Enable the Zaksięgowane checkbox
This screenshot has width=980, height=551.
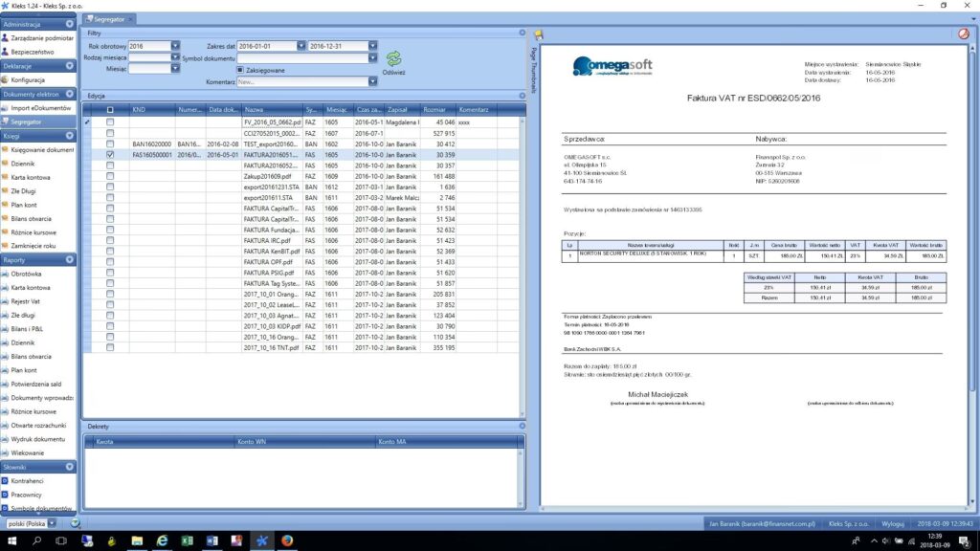[x=240, y=70]
